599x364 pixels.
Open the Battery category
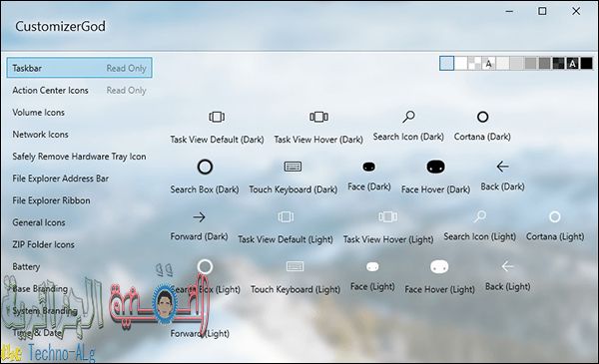tap(26, 266)
